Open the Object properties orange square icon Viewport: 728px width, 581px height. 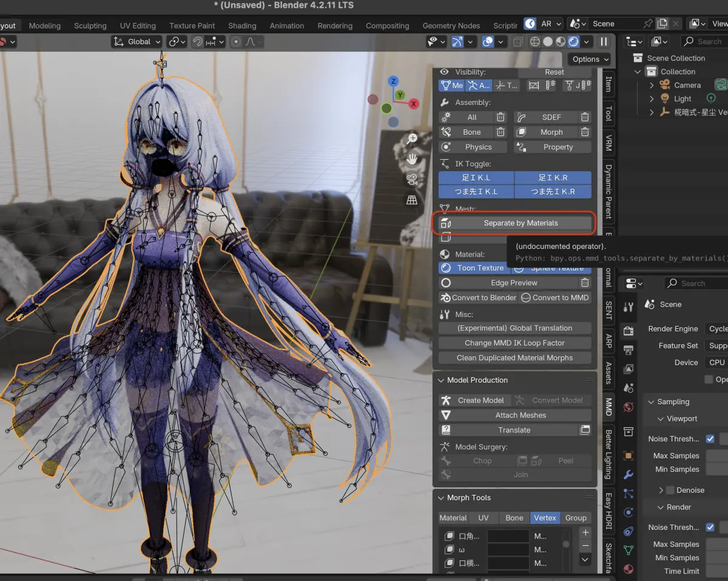[x=629, y=455]
